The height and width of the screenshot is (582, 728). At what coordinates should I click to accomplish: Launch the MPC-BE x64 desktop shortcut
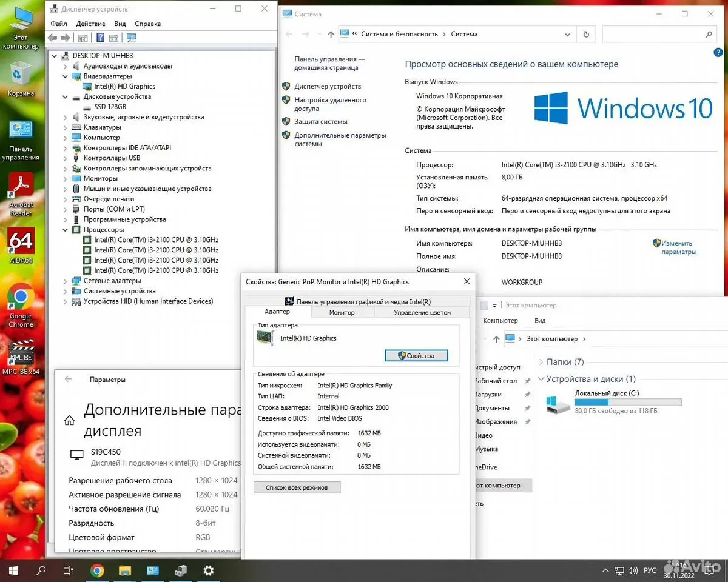[x=21, y=357]
